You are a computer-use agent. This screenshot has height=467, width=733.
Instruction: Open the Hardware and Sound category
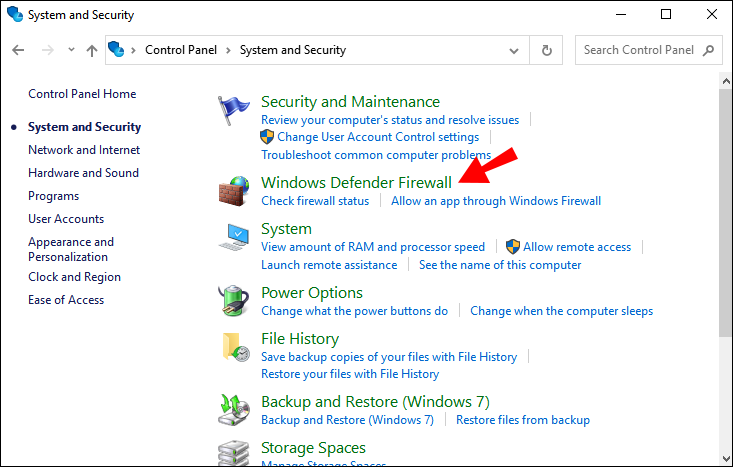coord(84,172)
